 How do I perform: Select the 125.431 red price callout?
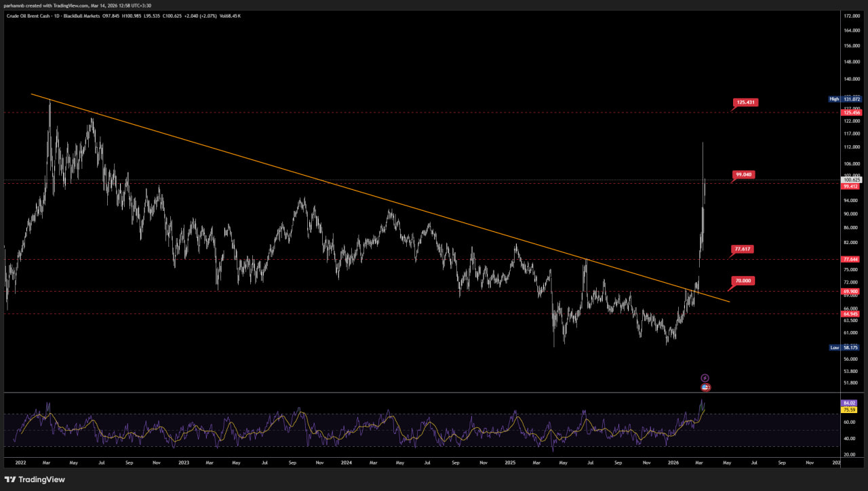pos(745,102)
